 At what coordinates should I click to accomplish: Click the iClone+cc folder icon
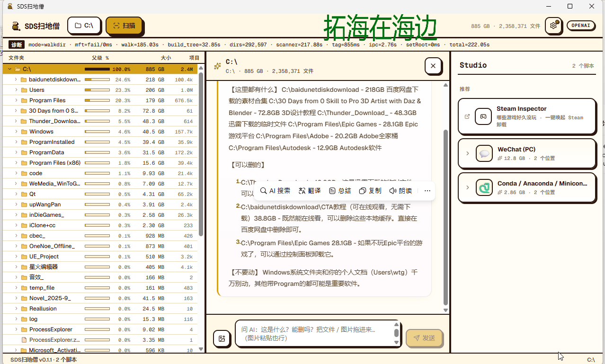point(24,225)
